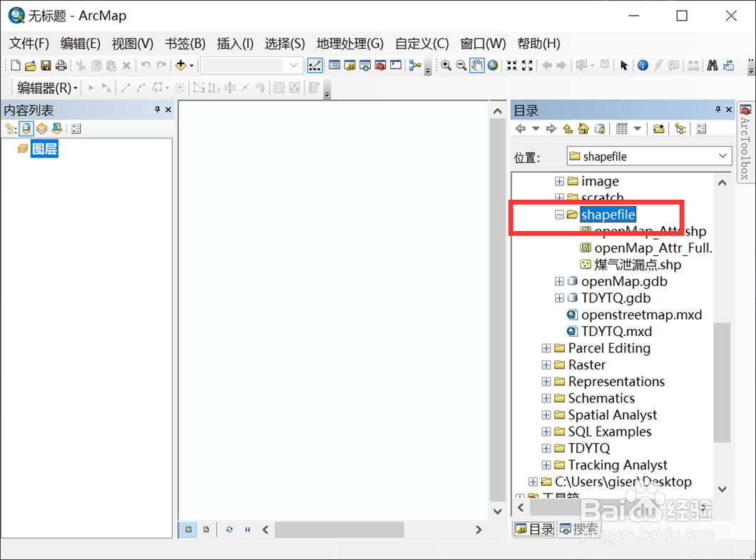The width and height of the screenshot is (756, 560).
Task: Open the 文件(F) menu
Action: tap(29, 44)
